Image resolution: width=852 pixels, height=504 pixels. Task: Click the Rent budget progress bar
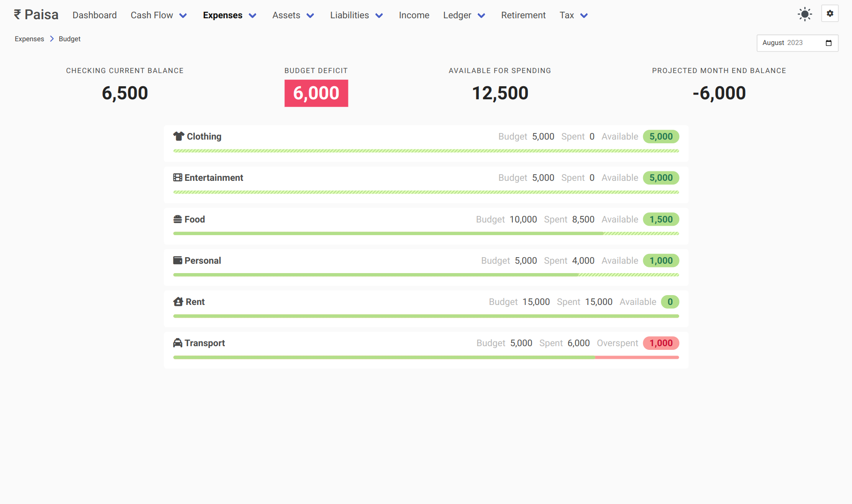coord(426,316)
